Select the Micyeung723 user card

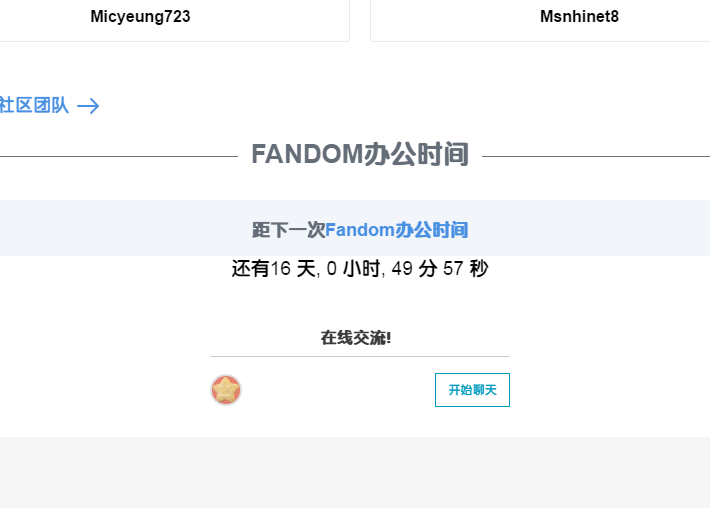tap(174, 18)
